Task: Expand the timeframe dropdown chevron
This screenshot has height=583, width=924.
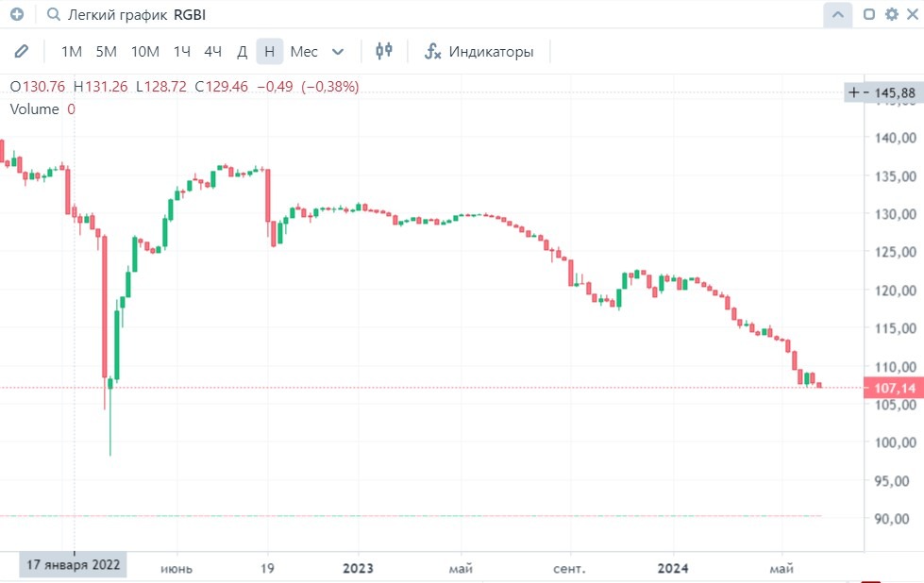Action: [339, 51]
